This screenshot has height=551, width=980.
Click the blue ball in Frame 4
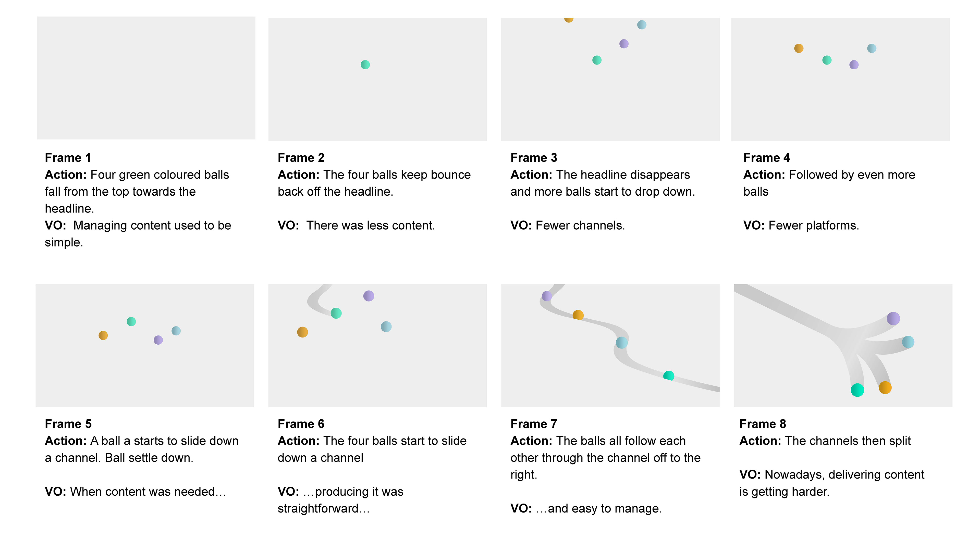coord(872,48)
